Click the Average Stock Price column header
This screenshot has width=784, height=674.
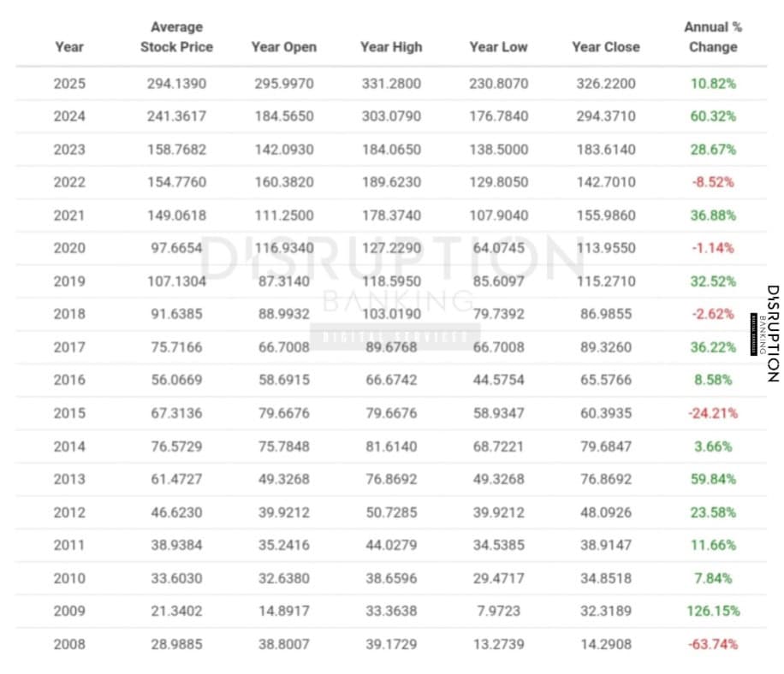[176, 38]
